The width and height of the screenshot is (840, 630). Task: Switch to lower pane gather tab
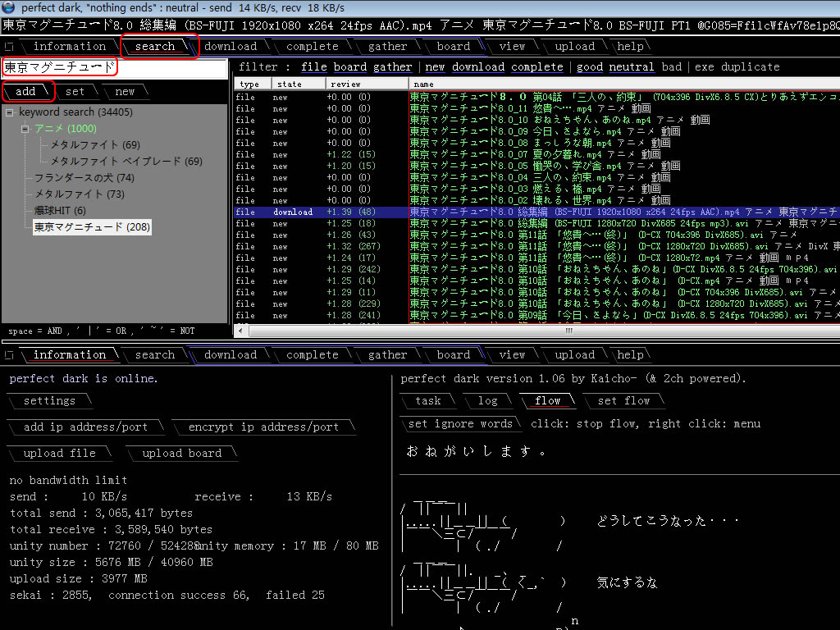point(387,354)
